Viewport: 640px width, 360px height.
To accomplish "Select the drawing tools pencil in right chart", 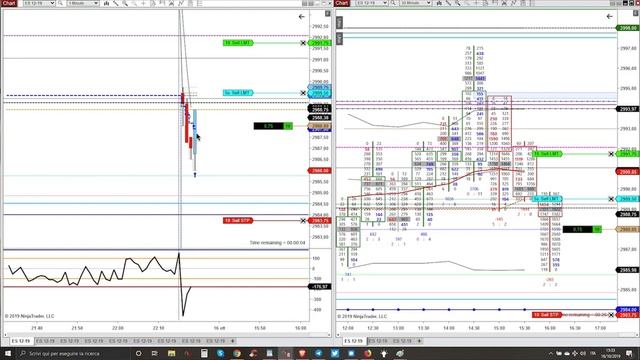I will (448, 3).
